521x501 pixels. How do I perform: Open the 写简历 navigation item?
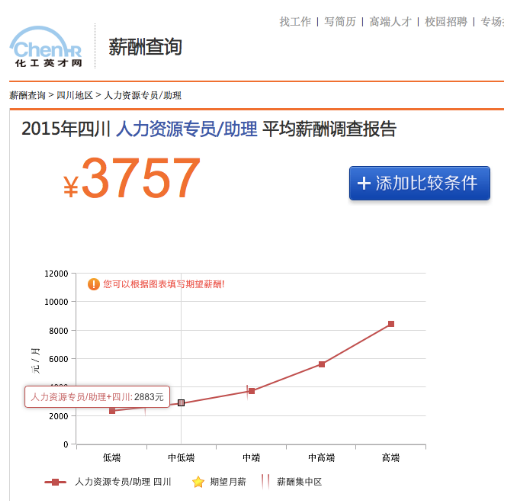click(340, 22)
